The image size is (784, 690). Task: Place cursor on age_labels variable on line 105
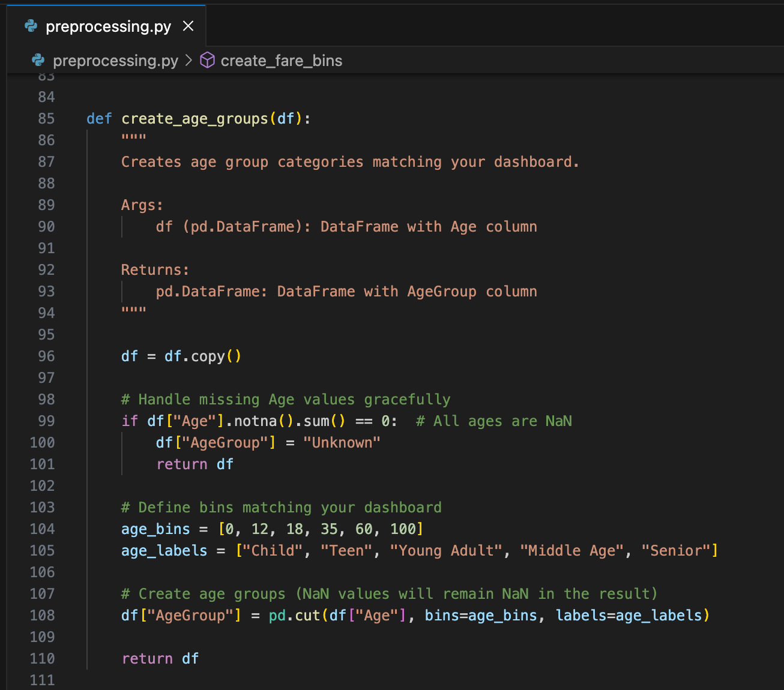click(x=164, y=551)
